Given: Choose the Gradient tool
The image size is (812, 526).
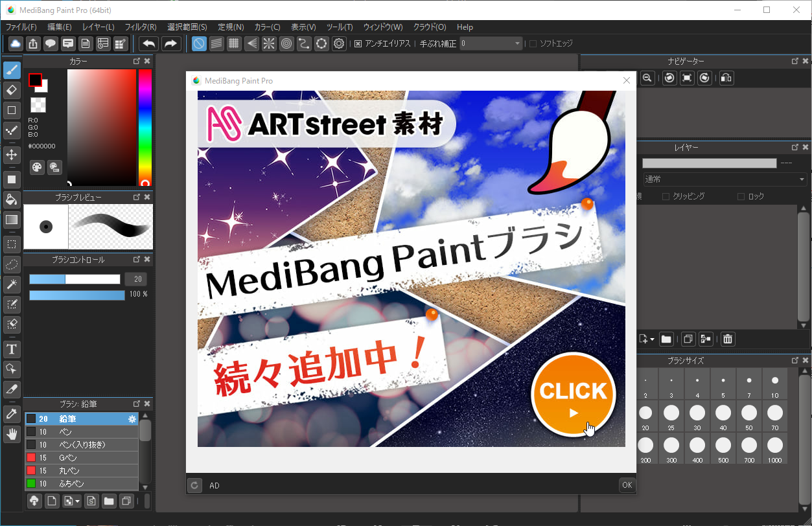Looking at the screenshot, I should pos(12,220).
